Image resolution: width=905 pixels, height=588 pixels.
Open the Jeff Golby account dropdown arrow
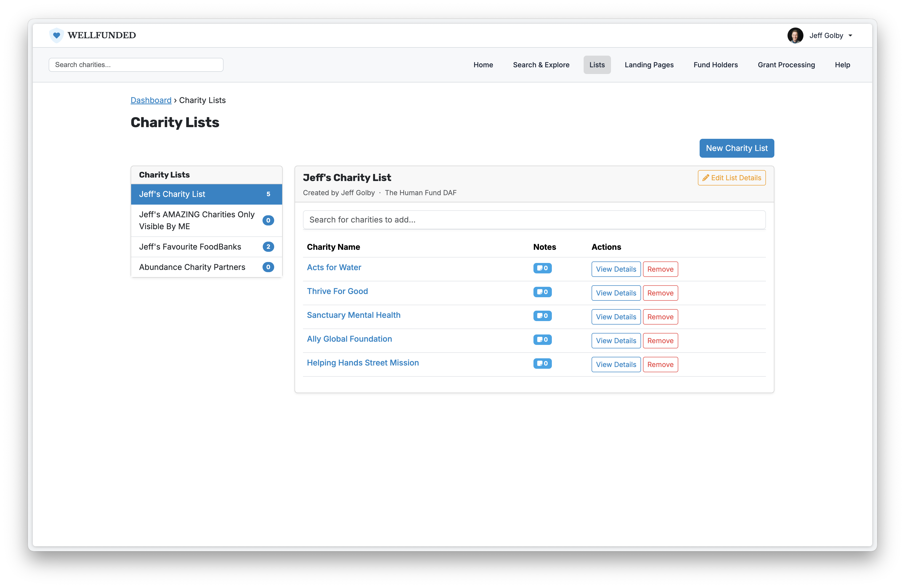tap(850, 36)
